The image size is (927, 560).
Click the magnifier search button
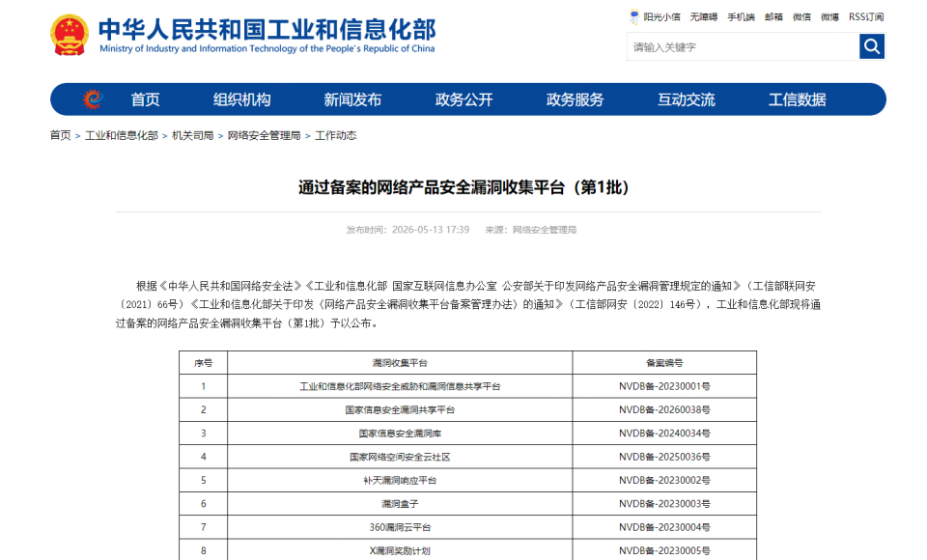[872, 46]
